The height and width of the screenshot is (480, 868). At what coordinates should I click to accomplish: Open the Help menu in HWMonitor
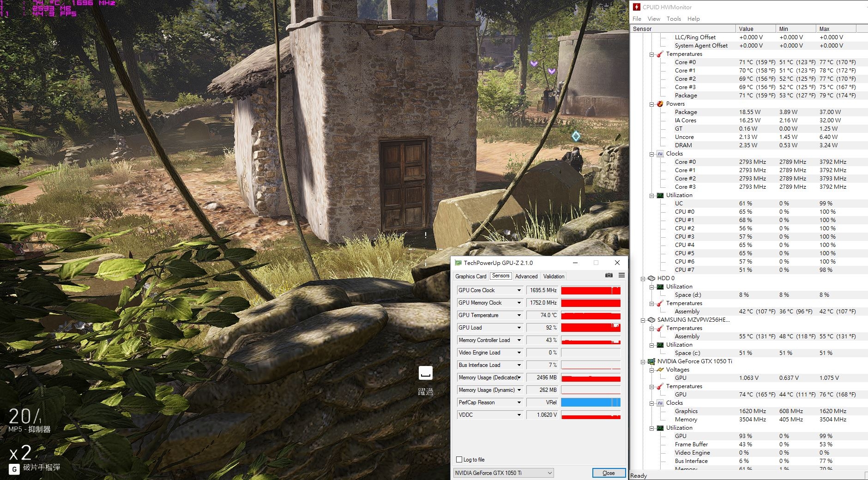click(x=693, y=18)
